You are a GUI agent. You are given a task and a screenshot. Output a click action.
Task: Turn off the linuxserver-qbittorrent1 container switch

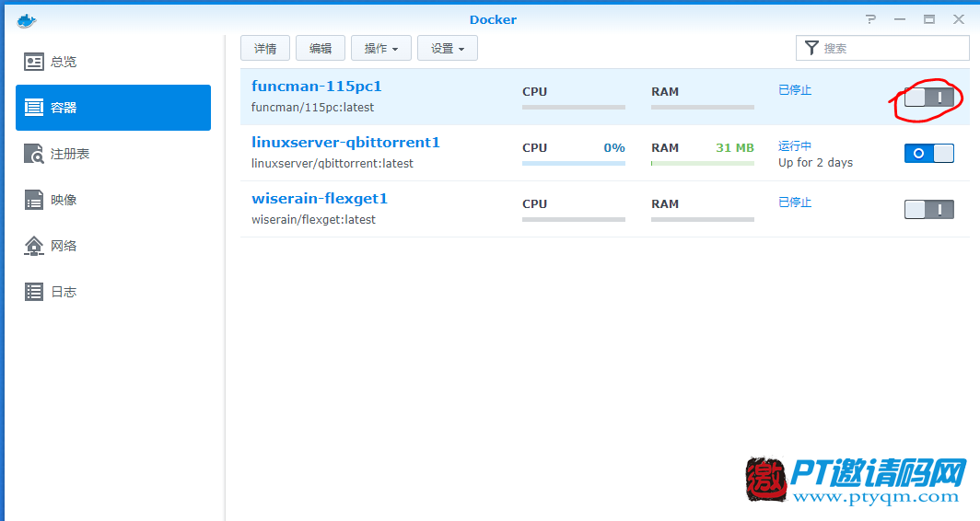(928, 153)
